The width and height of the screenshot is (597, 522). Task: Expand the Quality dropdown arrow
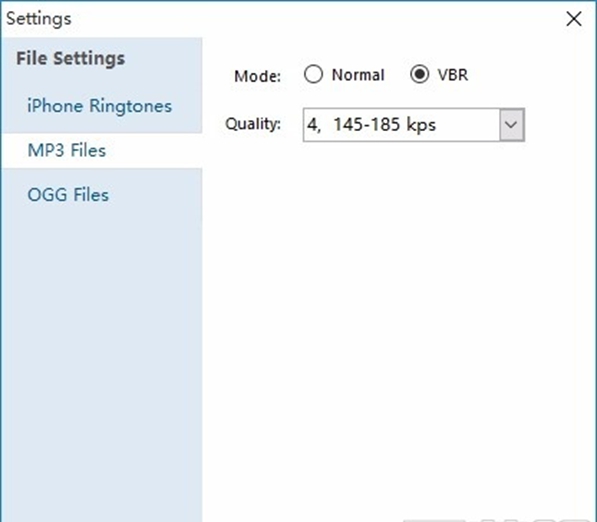[x=511, y=125]
